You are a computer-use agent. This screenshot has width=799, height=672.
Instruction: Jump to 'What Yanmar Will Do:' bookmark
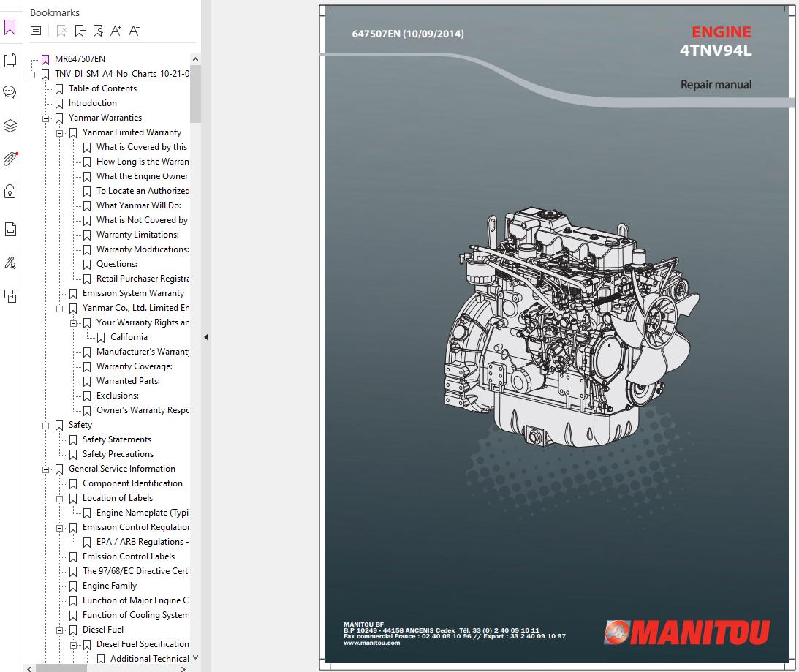pos(139,205)
